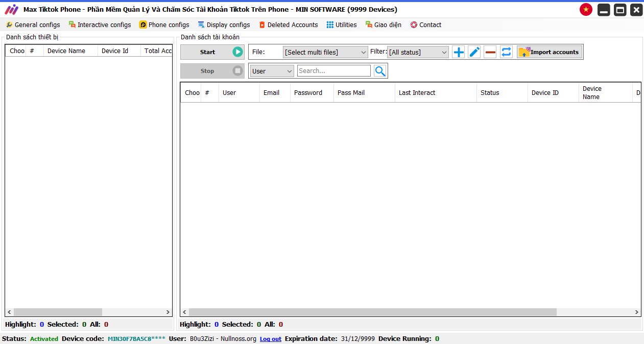Viewport: 644px width, 344px height.
Task: Click Password column header
Action: tap(312, 92)
